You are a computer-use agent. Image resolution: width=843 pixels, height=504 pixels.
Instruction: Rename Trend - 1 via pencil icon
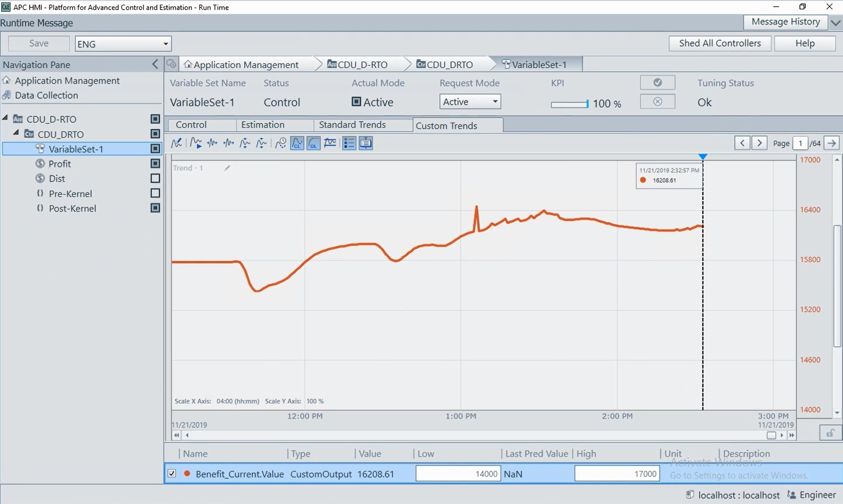227,168
